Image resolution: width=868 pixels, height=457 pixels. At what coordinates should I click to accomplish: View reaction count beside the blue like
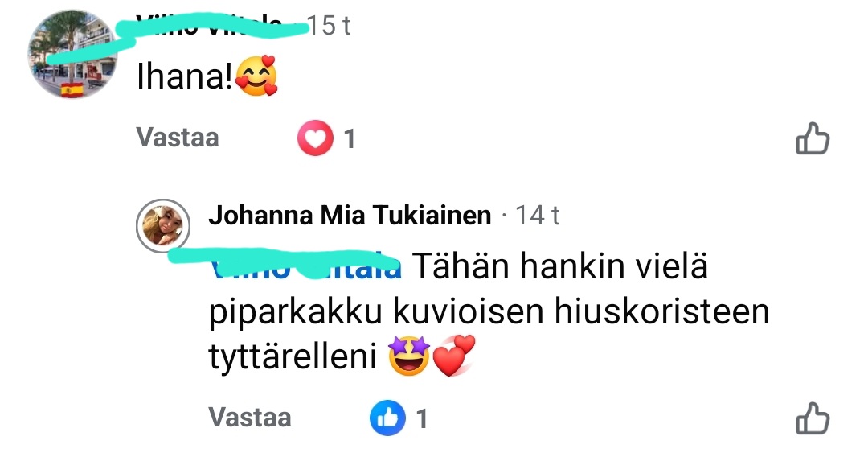coord(422,418)
